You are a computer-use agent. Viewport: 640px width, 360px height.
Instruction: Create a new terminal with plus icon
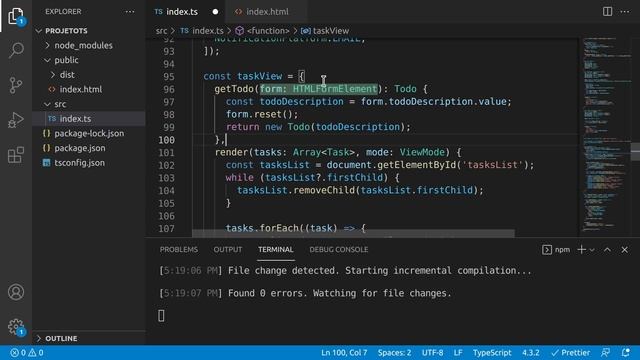pyautogui.click(x=582, y=249)
